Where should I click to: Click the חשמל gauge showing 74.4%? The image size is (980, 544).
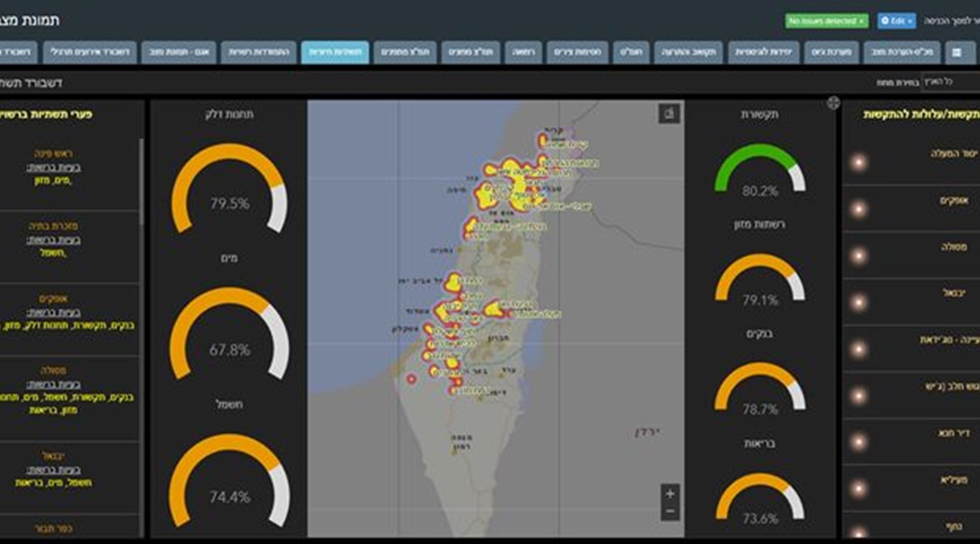(x=230, y=481)
